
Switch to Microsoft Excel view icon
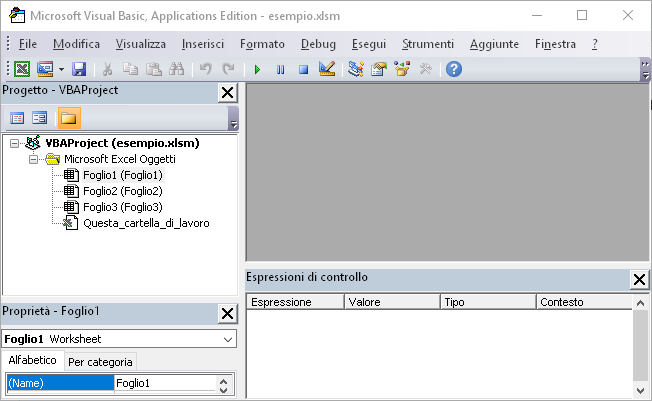point(22,69)
